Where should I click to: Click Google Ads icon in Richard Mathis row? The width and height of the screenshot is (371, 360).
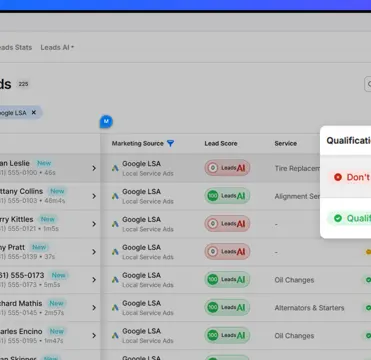click(x=115, y=308)
